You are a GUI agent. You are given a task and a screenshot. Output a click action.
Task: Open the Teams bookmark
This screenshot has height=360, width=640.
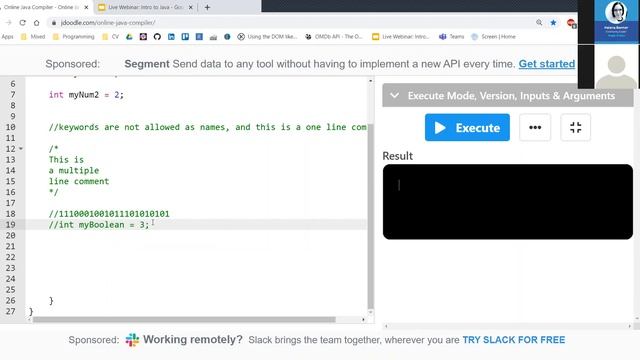pyautogui.click(x=451, y=37)
